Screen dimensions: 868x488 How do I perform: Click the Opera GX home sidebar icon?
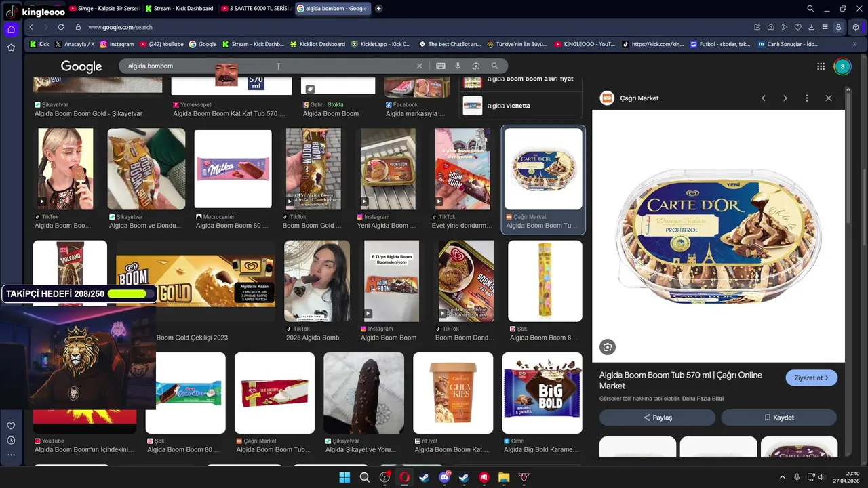click(11, 29)
